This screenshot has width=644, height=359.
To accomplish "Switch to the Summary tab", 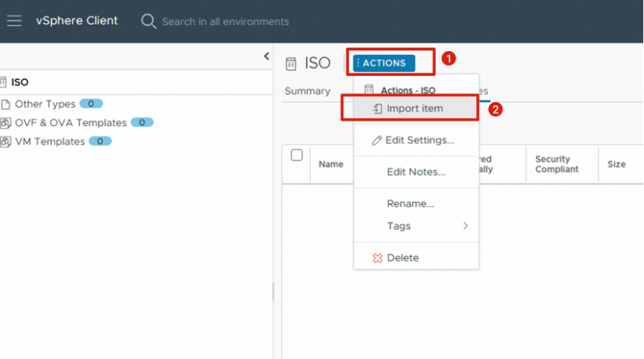I will [307, 91].
